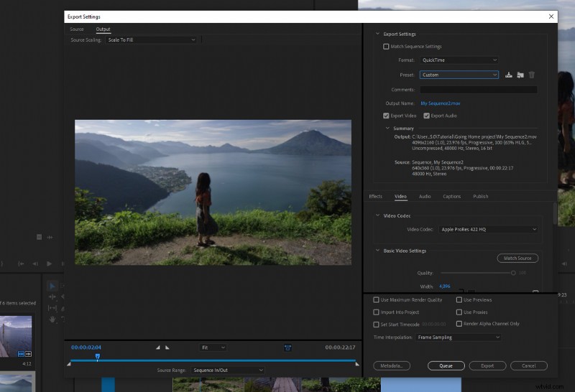Uncheck the Export Audio checkbox
Screen dimensions: 575x392
[426, 116]
